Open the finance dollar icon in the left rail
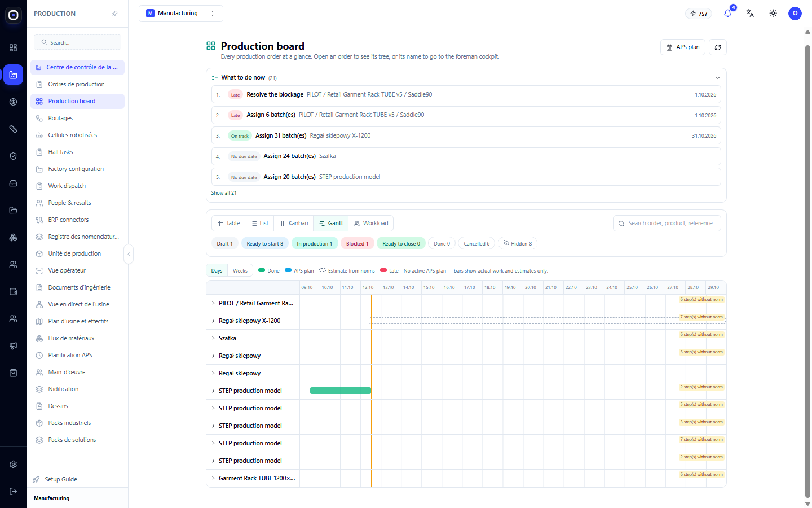 click(x=14, y=102)
